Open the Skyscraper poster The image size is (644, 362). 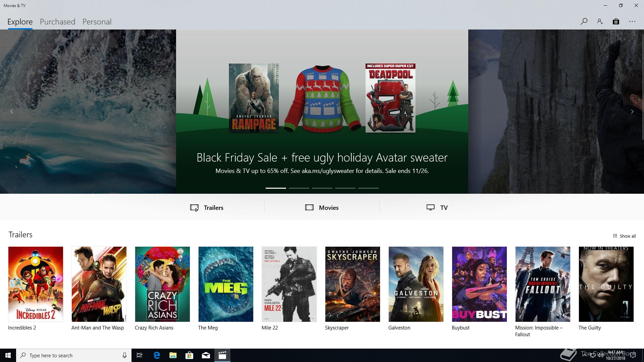click(x=353, y=284)
